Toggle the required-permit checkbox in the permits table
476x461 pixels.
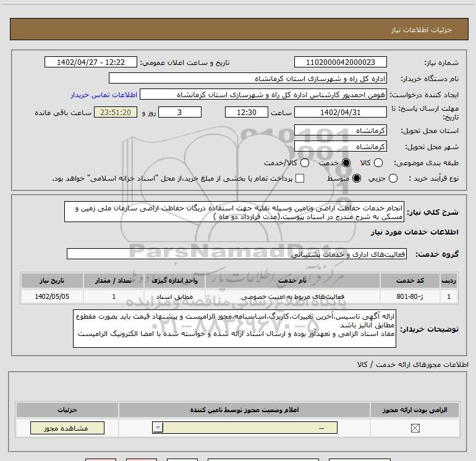tap(415, 428)
